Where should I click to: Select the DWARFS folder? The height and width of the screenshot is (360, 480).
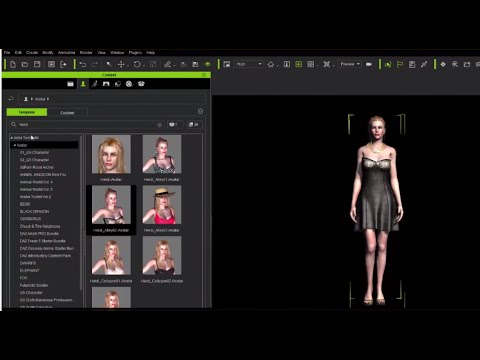click(x=28, y=263)
